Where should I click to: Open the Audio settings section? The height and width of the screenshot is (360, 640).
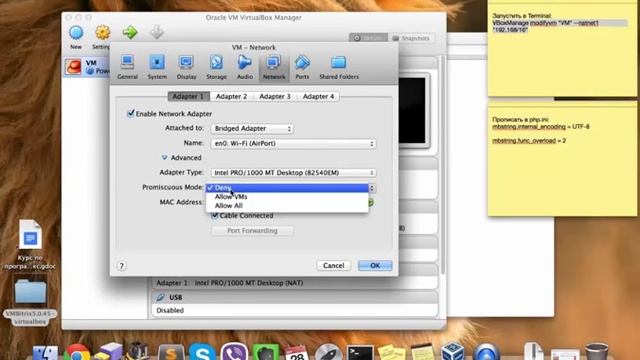245,67
